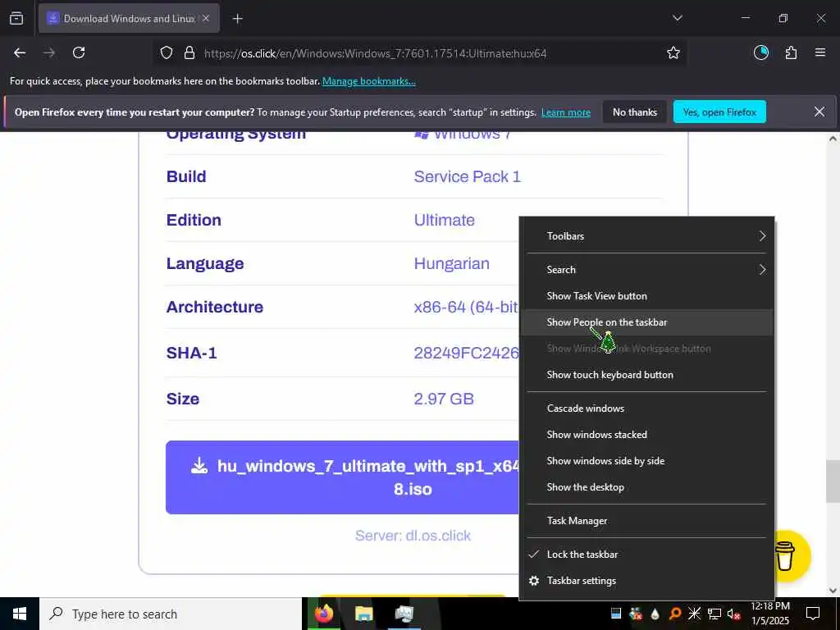
Task: Click the forward navigation arrow
Action: [49, 52]
